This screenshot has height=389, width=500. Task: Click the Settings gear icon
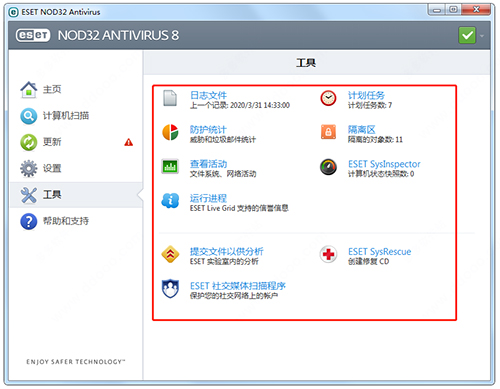29,168
